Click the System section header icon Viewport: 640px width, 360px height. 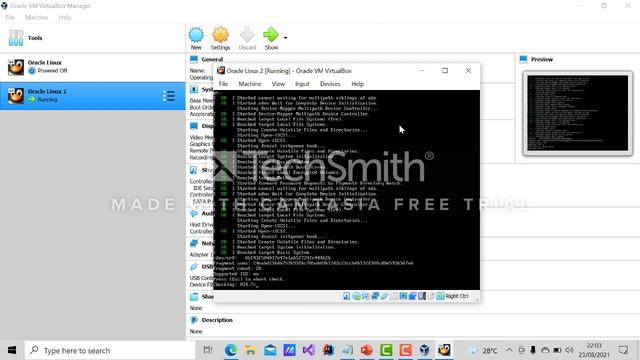(194, 89)
